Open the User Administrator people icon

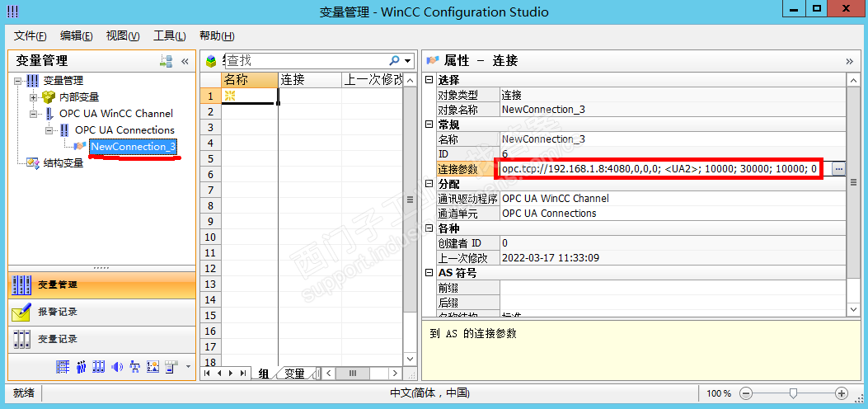point(81,366)
